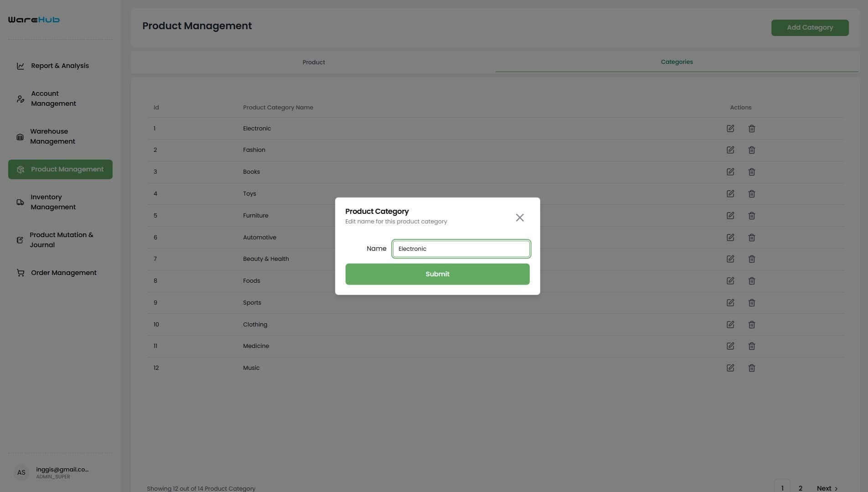
Task: Delete the Automotive category
Action: pos(752,237)
